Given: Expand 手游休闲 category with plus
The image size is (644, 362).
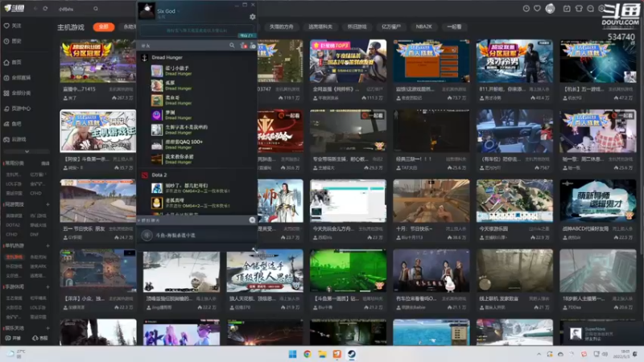Looking at the screenshot, I should [x=48, y=287].
